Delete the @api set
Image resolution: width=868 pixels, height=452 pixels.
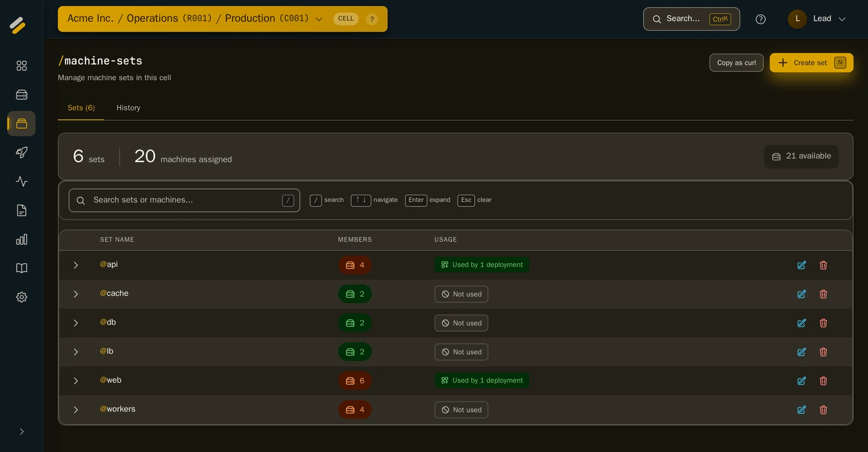click(x=823, y=265)
